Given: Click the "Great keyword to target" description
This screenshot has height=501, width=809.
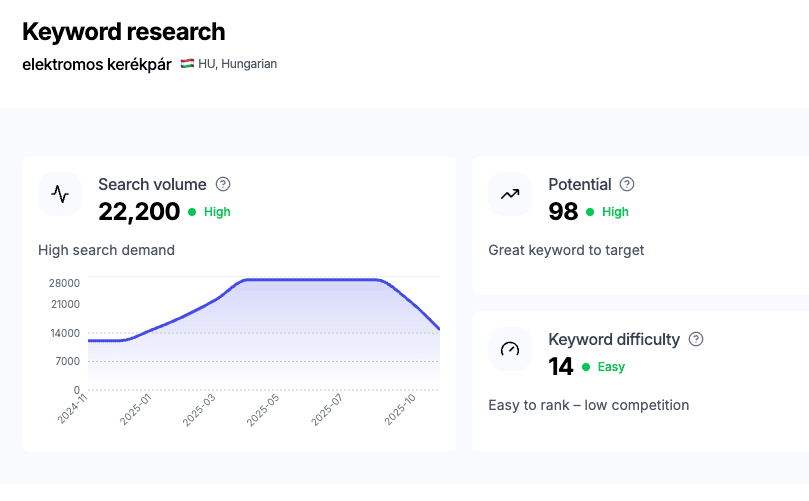Looking at the screenshot, I should (566, 250).
